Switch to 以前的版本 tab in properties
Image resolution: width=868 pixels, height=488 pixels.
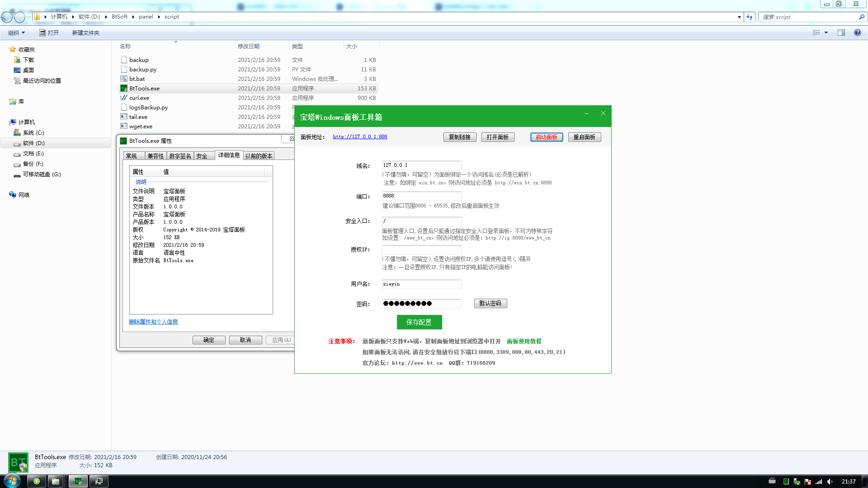tap(259, 156)
